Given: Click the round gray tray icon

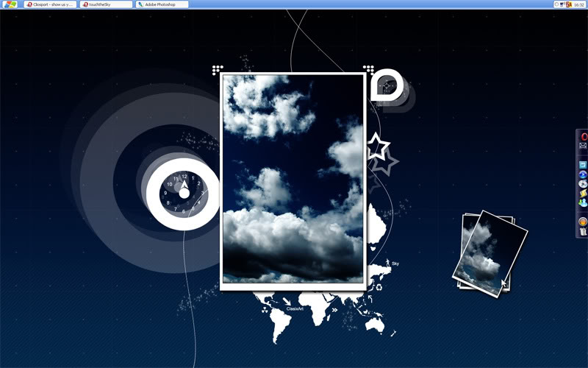Looking at the screenshot, I should (556, 4).
